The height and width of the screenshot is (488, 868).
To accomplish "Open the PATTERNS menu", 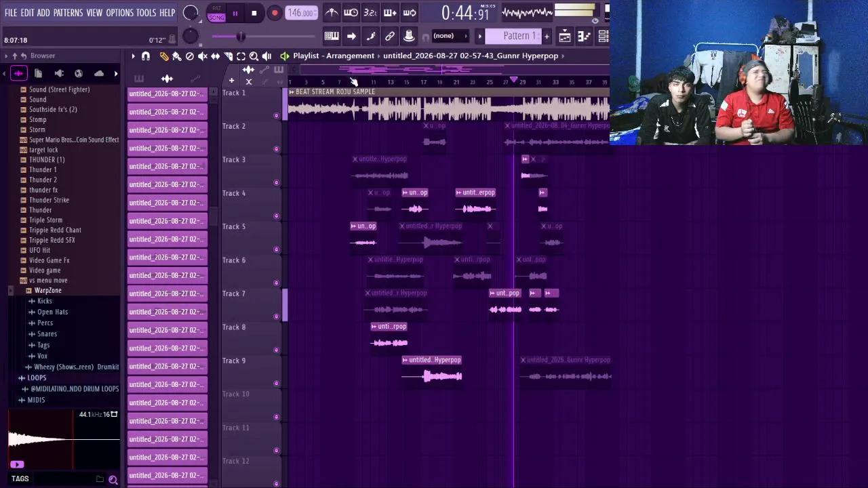I will coord(68,13).
